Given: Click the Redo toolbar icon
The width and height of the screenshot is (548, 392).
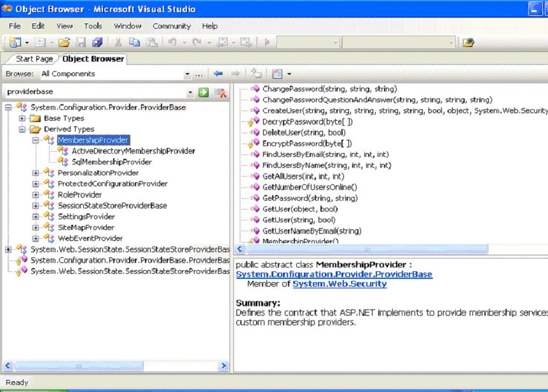Looking at the screenshot, I should 197,43.
